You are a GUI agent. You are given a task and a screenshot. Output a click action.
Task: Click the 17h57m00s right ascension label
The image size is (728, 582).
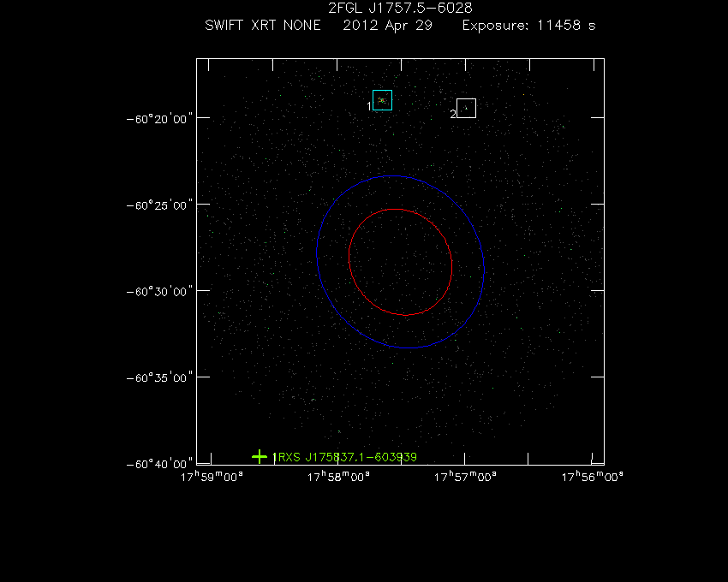click(x=465, y=477)
